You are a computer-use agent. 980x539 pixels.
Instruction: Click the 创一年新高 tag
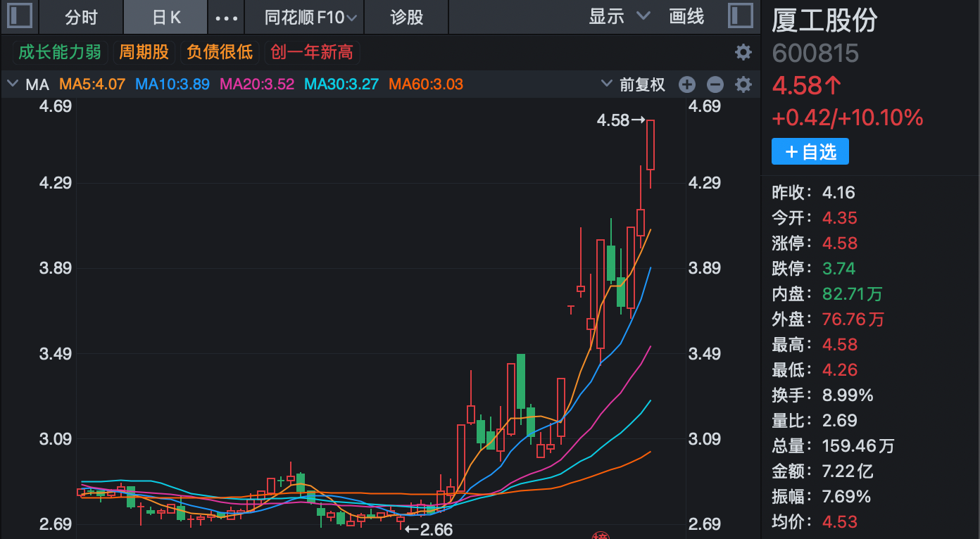[x=312, y=52]
